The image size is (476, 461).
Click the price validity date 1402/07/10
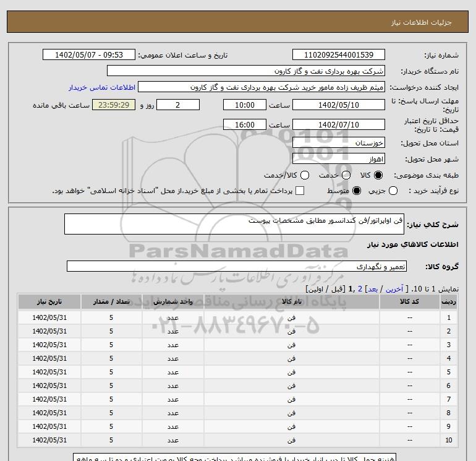tap(339, 124)
